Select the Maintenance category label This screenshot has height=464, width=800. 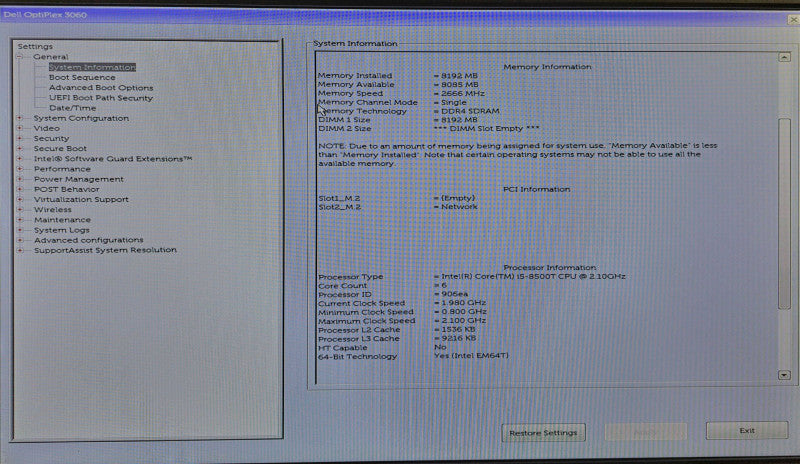point(62,220)
